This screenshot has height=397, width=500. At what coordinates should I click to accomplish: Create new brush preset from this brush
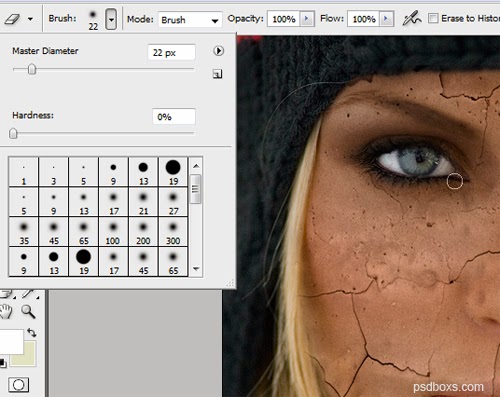click(x=217, y=74)
